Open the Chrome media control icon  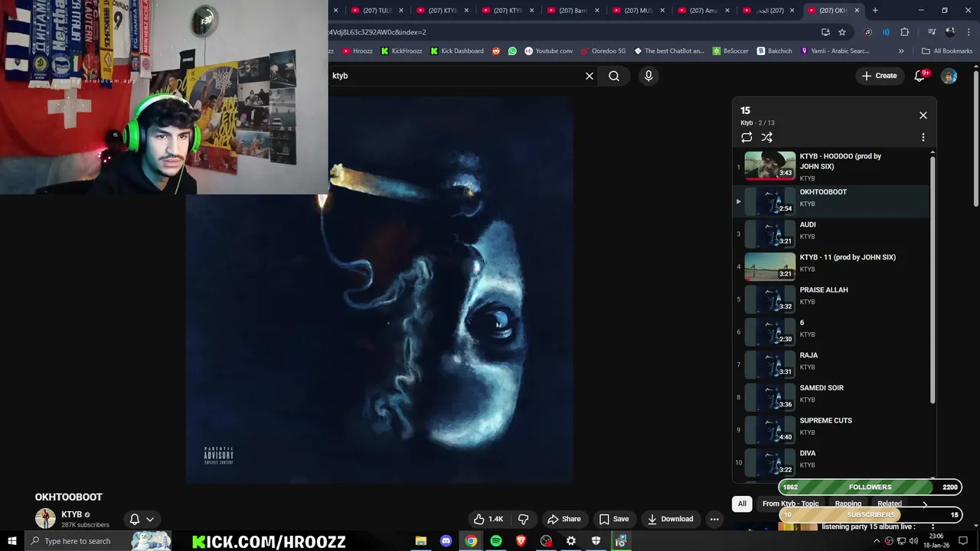pyautogui.click(x=932, y=32)
